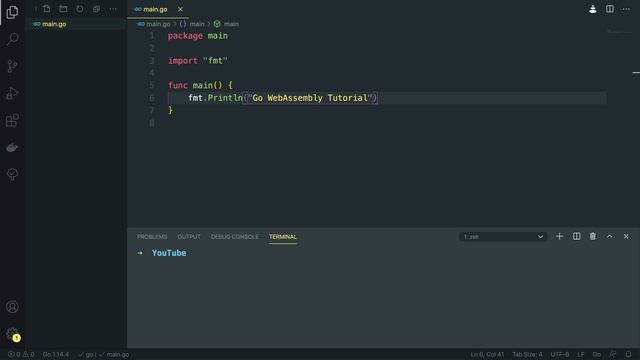The height and width of the screenshot is (360, 640).
Task: Change Tab Size: 4 indentation setting
Action: [x=527, y=354]
